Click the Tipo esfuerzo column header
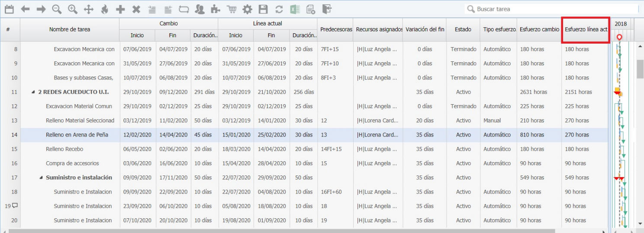Viewport: 644px width, 233px height. [x=499, y=29]
